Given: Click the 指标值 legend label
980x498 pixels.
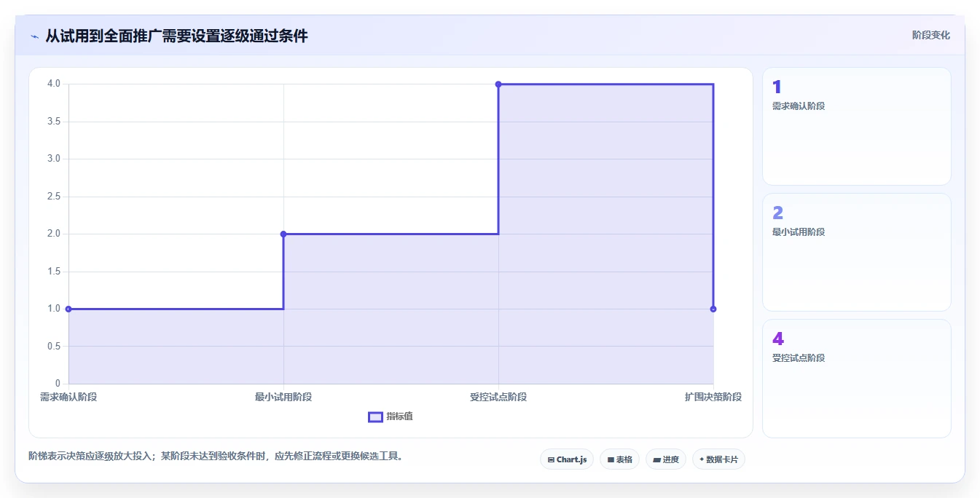Looking at the screenshot, I should (x=400, y=416).
